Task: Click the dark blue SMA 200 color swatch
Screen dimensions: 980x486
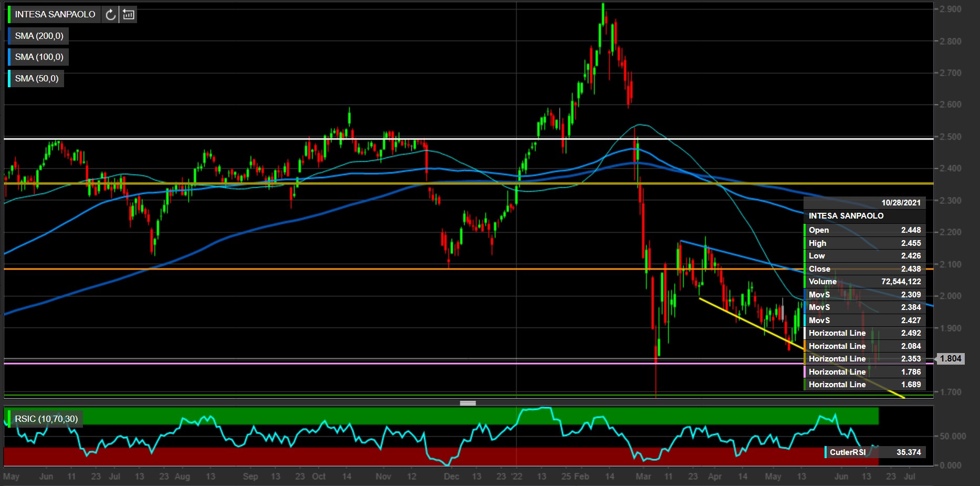Action: tap(9, 36)
